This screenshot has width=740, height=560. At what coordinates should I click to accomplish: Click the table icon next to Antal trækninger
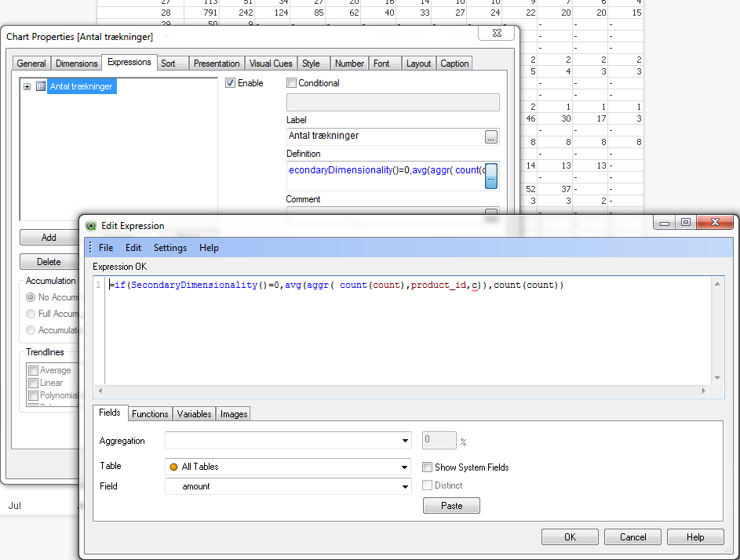pos(41,87)
